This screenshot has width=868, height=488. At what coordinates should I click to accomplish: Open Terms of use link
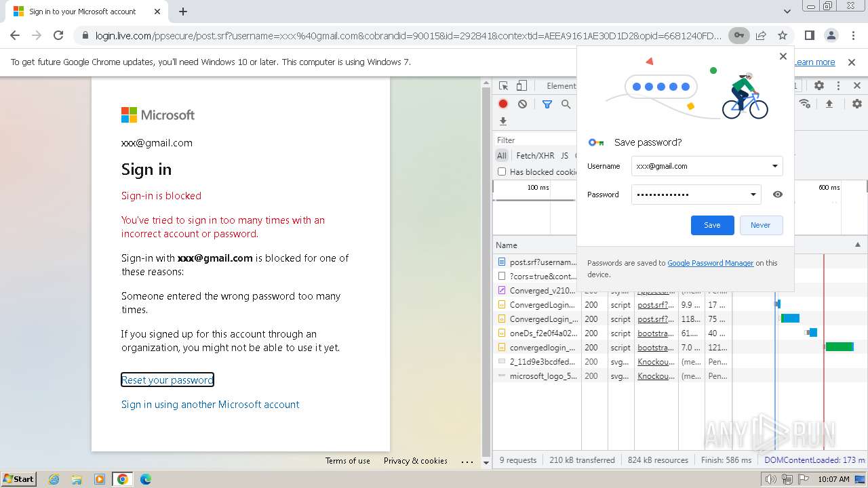point(348,461)
